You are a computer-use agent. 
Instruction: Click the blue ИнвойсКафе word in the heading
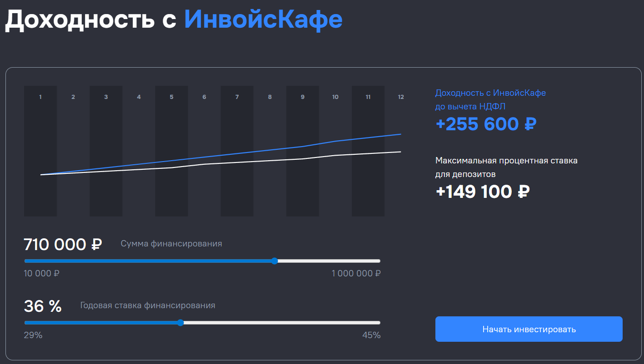coord(263,19)
